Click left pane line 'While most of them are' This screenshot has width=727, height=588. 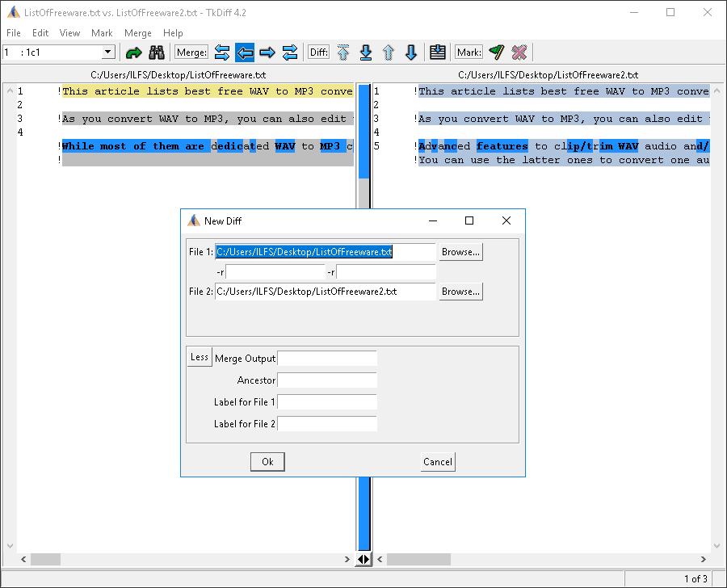[x=208, y=146]
